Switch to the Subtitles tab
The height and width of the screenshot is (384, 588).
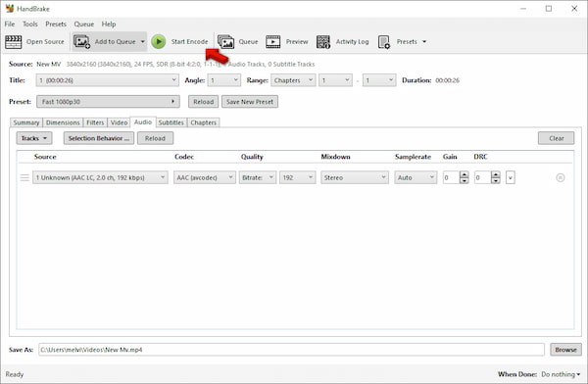(171, 122)
